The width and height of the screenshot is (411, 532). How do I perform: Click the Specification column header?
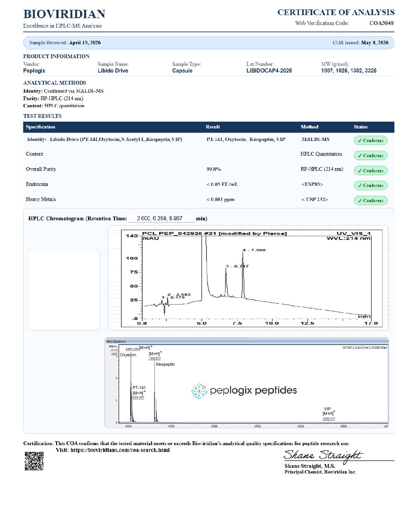click(x=40, y=127)
